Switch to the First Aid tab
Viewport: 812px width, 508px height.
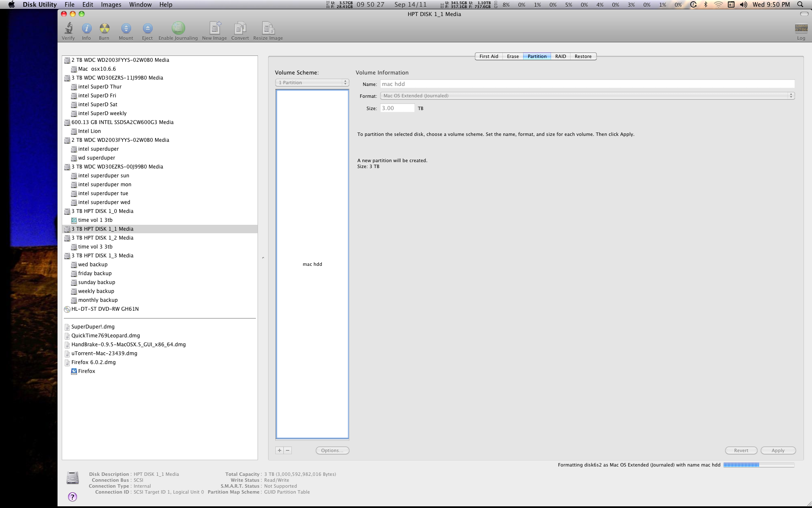[488, 56]
